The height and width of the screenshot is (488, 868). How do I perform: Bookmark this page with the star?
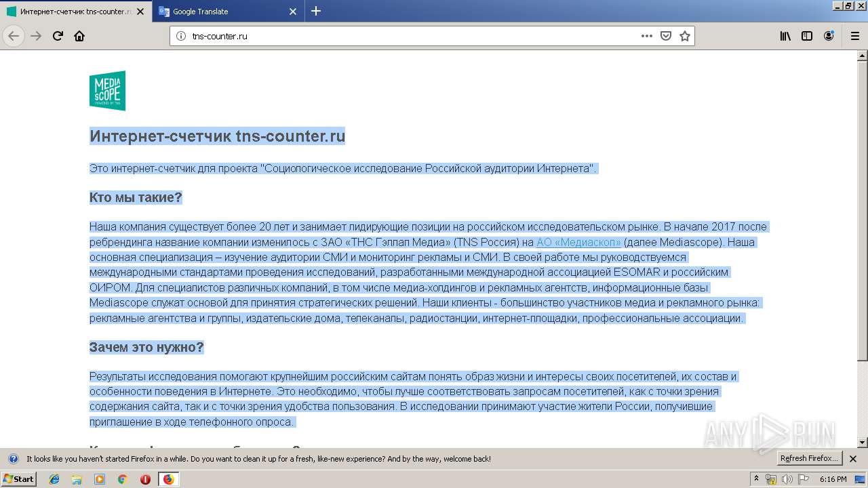(685, 36)
